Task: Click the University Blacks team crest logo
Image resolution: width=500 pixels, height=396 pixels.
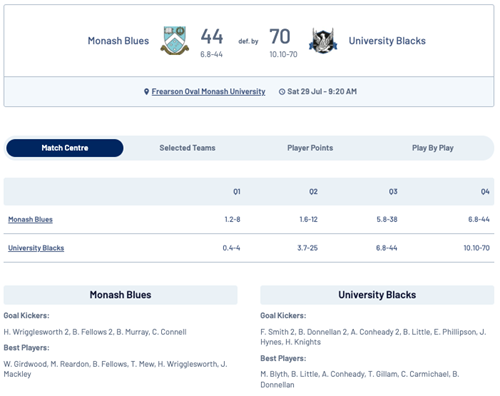Action: tap(323, 41)
